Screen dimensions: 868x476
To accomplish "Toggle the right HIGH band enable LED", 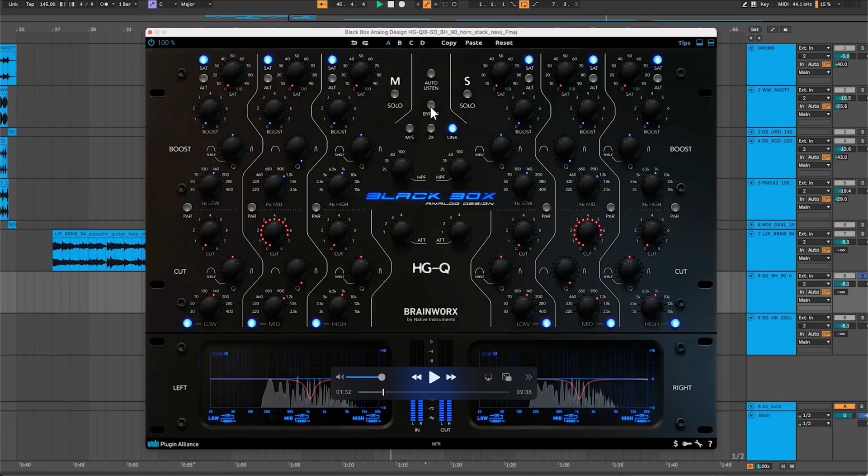I will click(675, 323).
